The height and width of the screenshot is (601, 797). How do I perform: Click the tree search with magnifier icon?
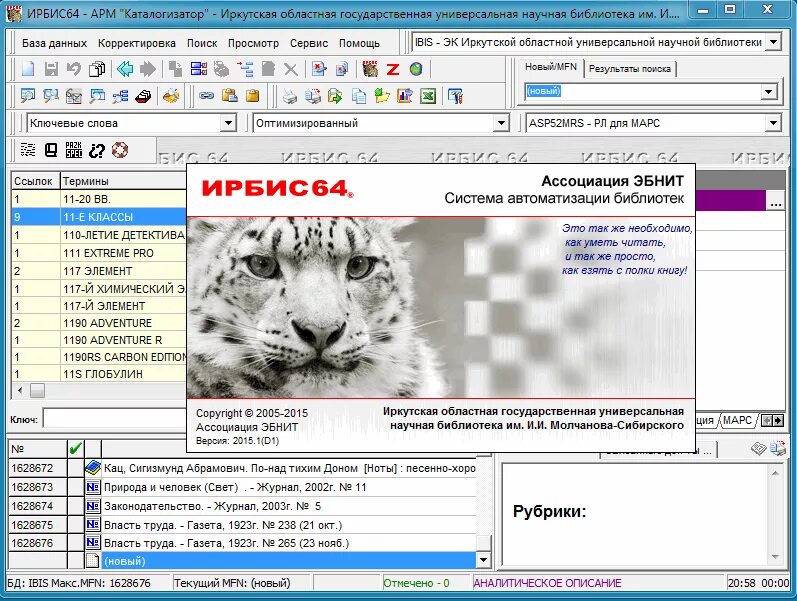(x=120, y=96)
